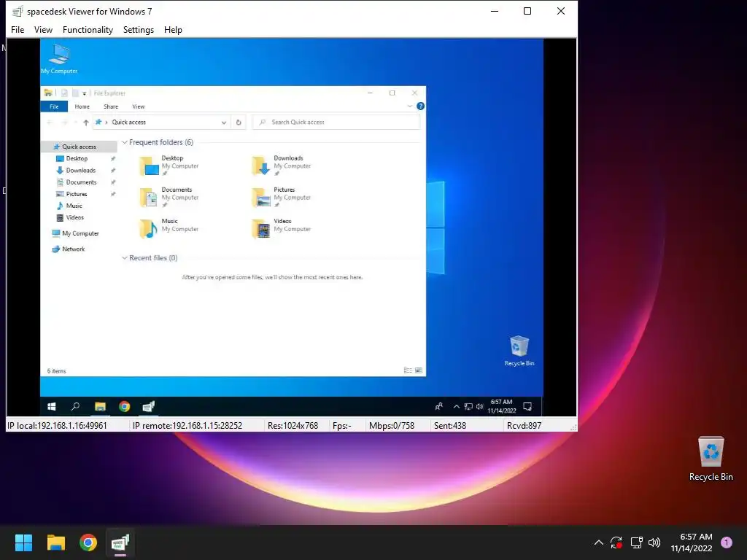This screenshot has height=560, width=747.
Task: Launch Chrome from the host taskbar
Action: 88,542
